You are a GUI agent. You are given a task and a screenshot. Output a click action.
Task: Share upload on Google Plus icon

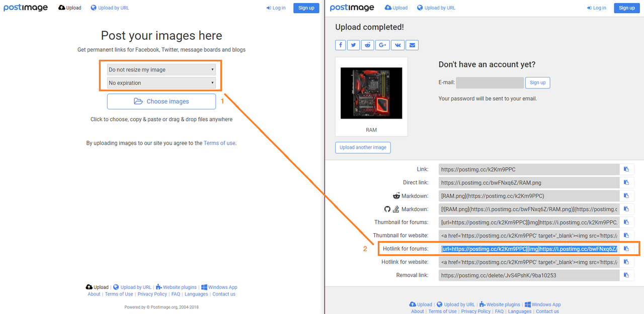coord(382,45)
